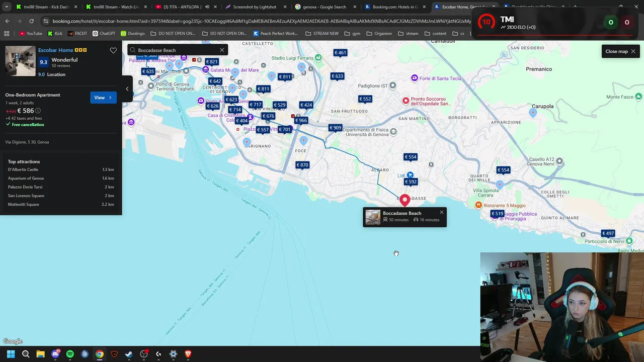Collapse the hotel side panel with the arrow

click(x=127, y=89)
